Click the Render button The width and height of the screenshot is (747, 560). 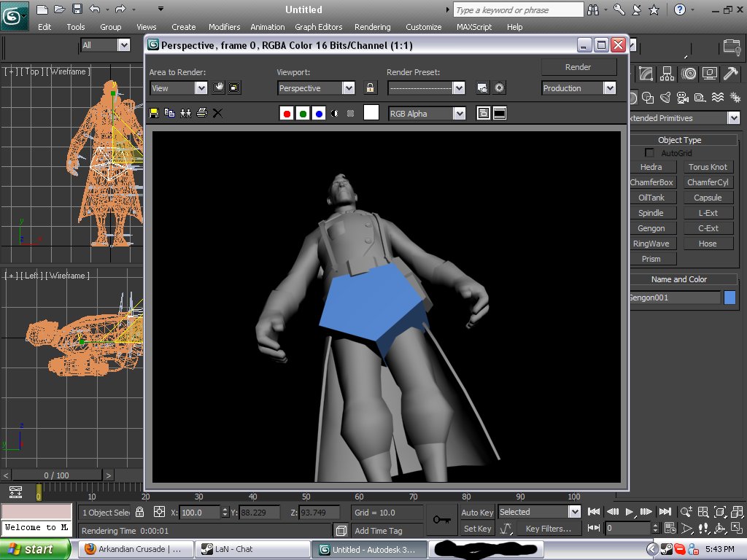tap(578, 67)
